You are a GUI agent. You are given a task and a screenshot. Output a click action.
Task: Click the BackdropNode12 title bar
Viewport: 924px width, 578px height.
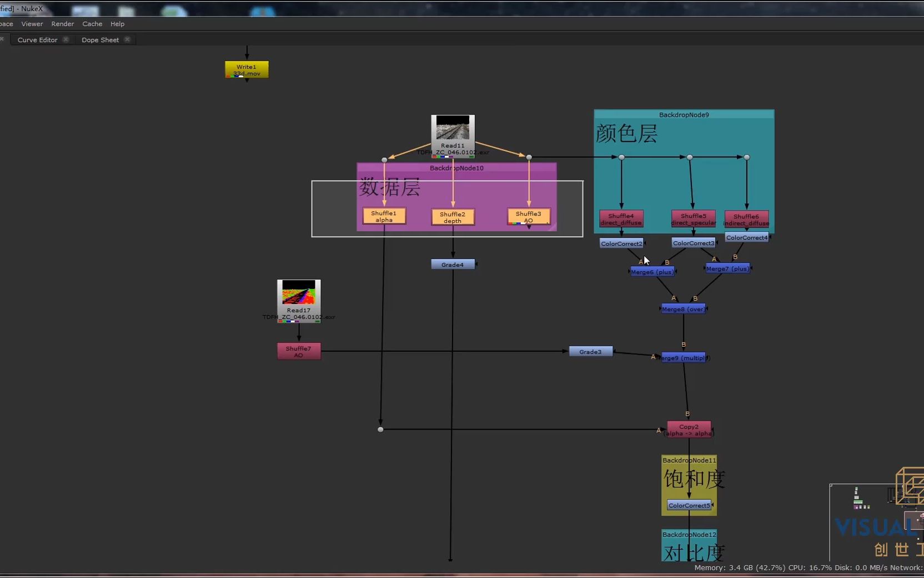click(689, 535)
